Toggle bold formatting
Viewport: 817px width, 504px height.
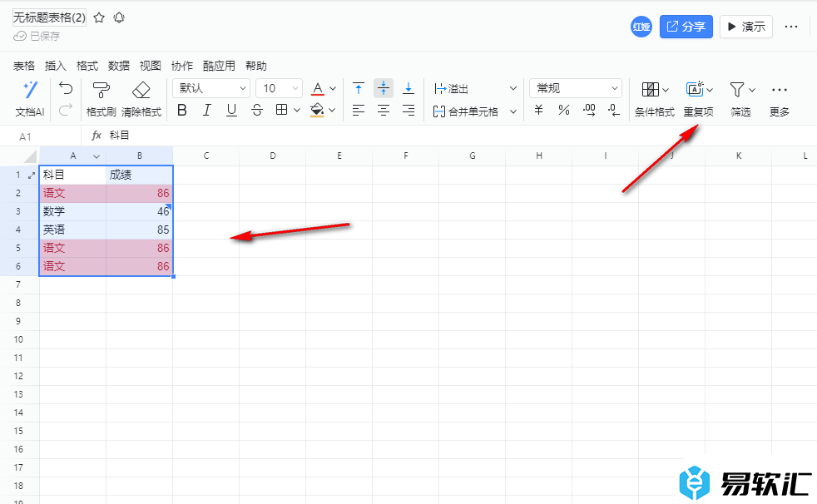tap(182, 110)
